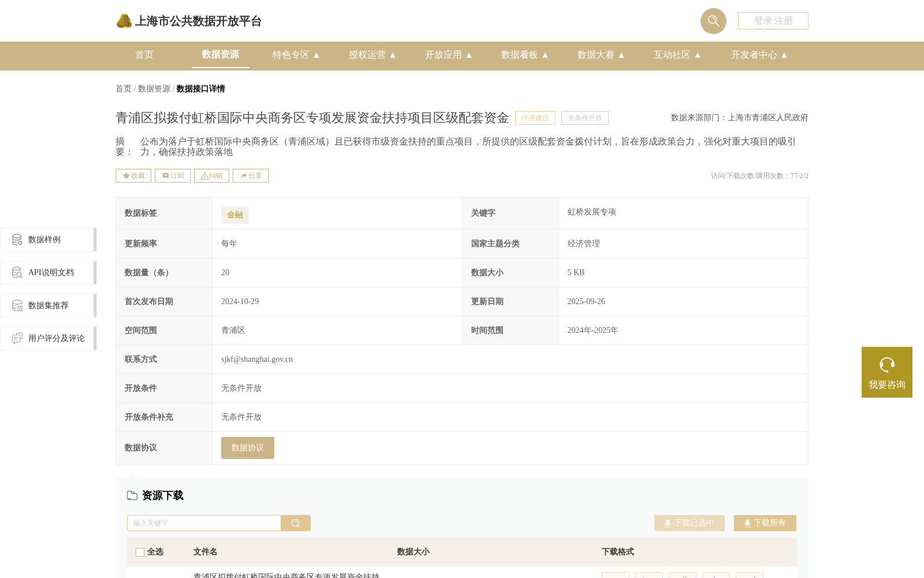Open 数据集推荐 in the side panel
This screenshot has width=924, height=578.
click(49, 305)
